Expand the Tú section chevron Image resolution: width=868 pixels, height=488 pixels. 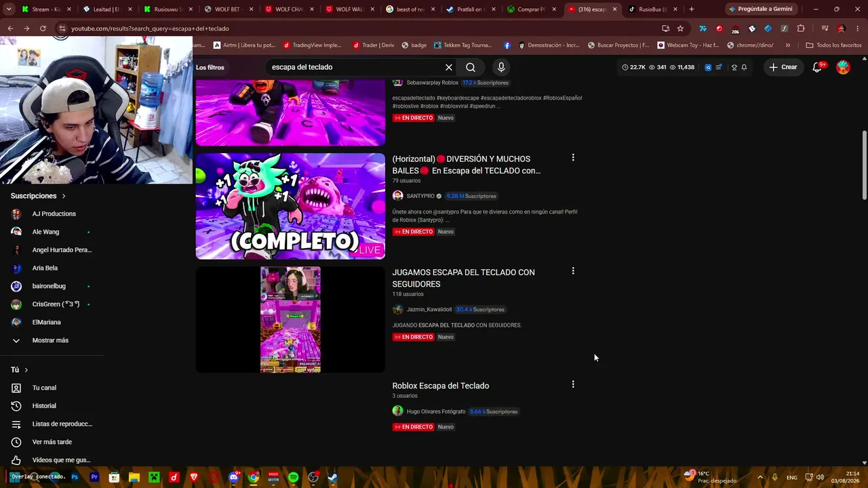26,370
